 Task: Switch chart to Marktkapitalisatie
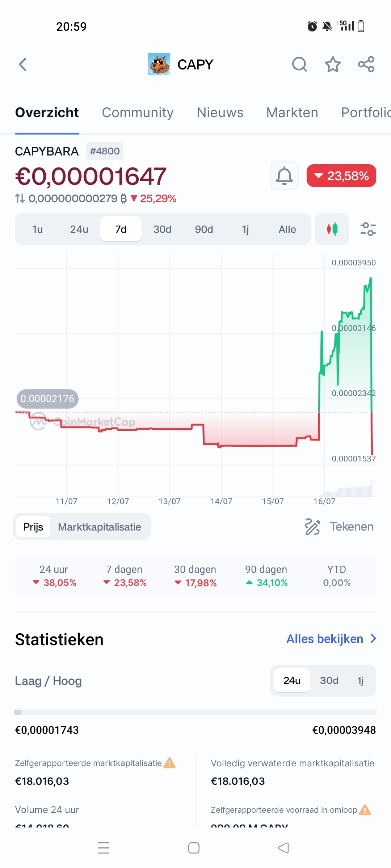100,527
